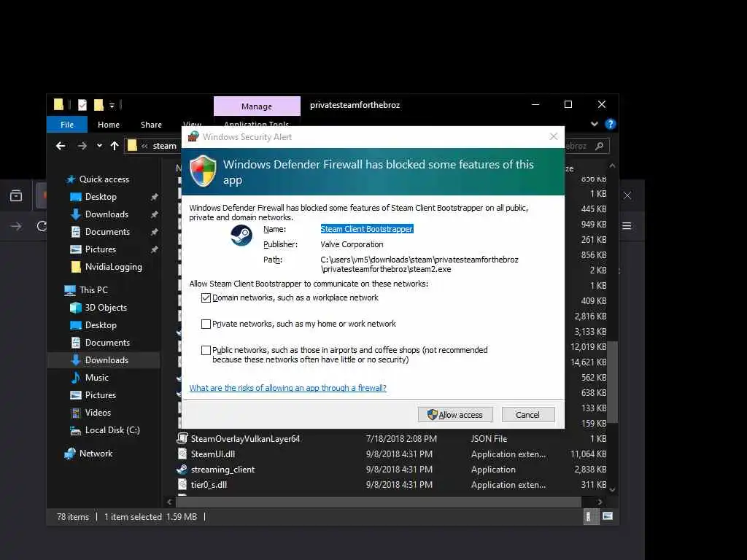Image resolution: width=747 pixels, height=560 pixels.
Task: Open 3D Objects folder
Action: 106,308
